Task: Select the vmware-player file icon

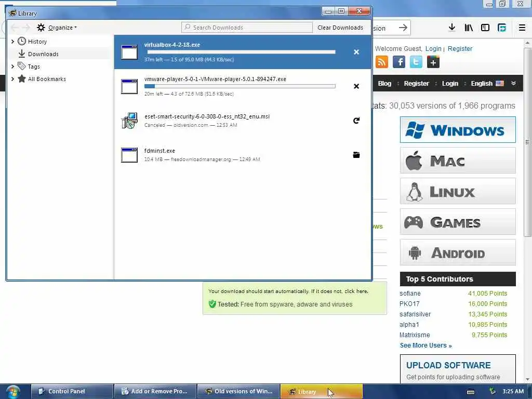Action: click(129, 87)
